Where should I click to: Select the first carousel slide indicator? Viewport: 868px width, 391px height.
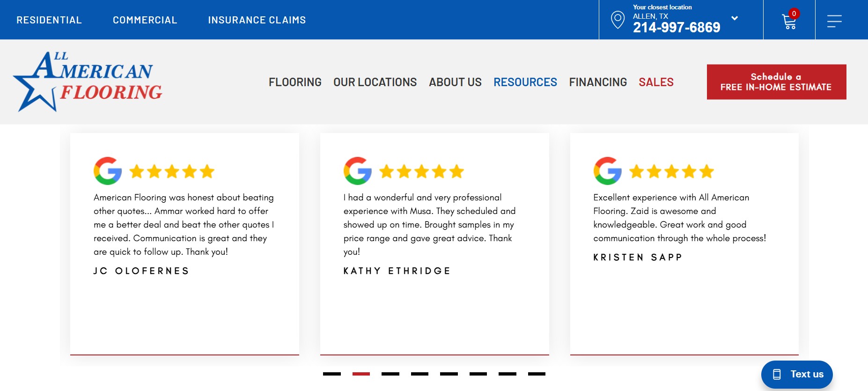click(x=332, y=374)
